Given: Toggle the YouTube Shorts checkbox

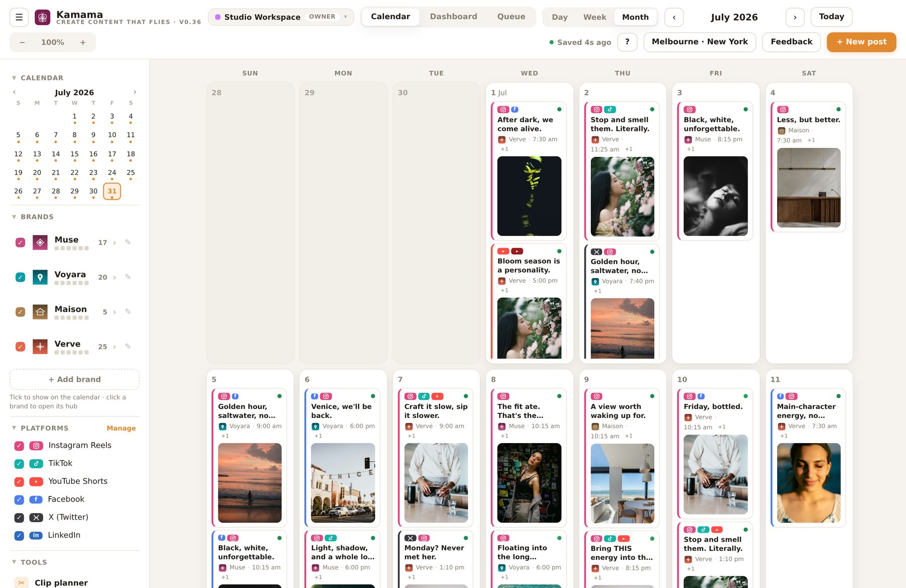Looking at the screenshot, I should point(19,482).
